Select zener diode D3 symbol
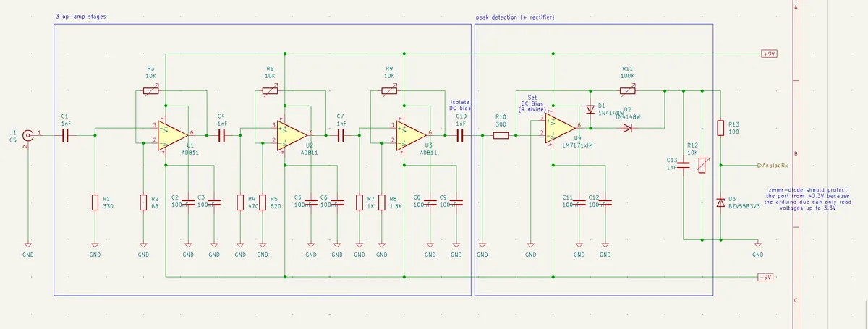 (x=720, y=203)
